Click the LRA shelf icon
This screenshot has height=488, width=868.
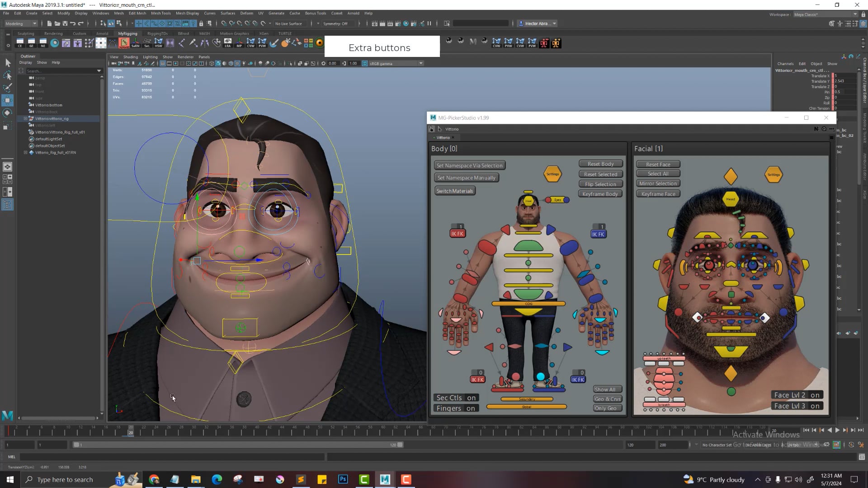point(228,43)
